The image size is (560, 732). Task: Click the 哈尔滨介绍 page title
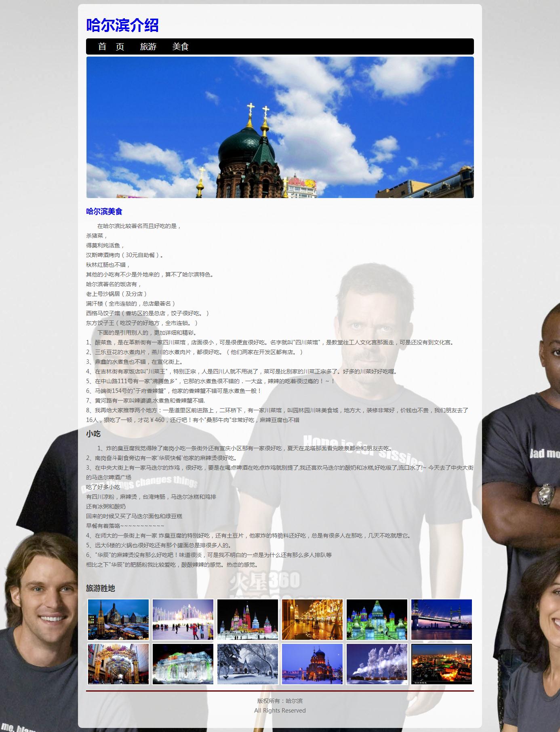pyautogui.click(x=122, y=25)
